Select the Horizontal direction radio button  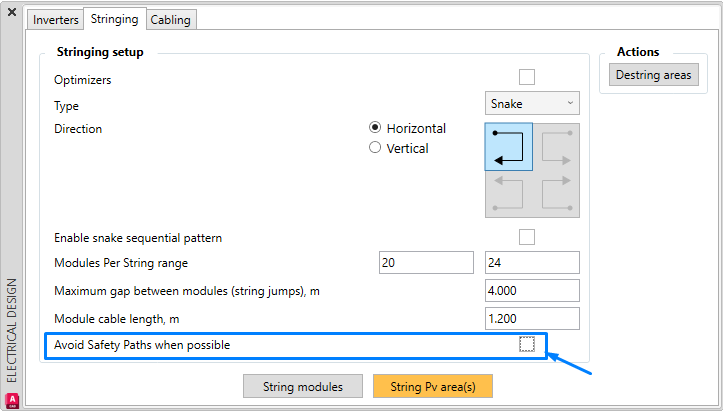tap(375, 127)
